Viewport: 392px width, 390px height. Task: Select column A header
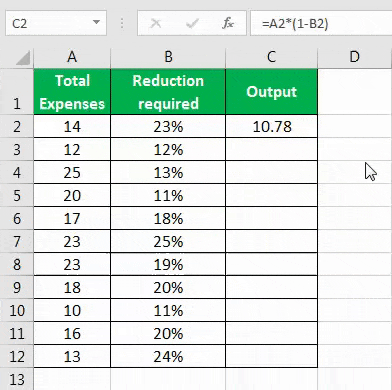coord(72,57)
